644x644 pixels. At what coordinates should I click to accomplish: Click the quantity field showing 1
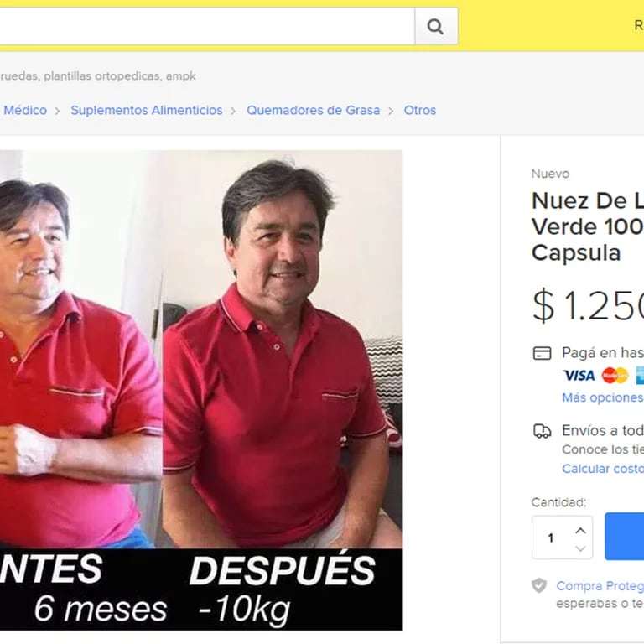(562, 538)
